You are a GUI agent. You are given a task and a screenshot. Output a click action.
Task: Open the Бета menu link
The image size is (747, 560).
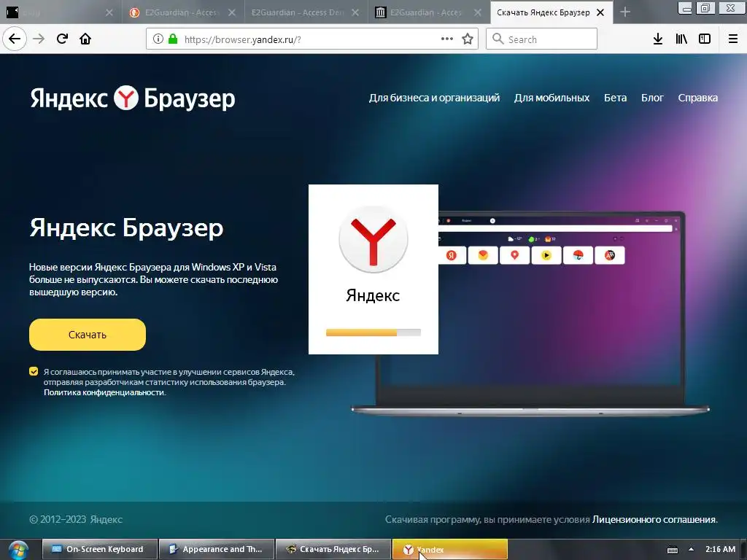615,98
